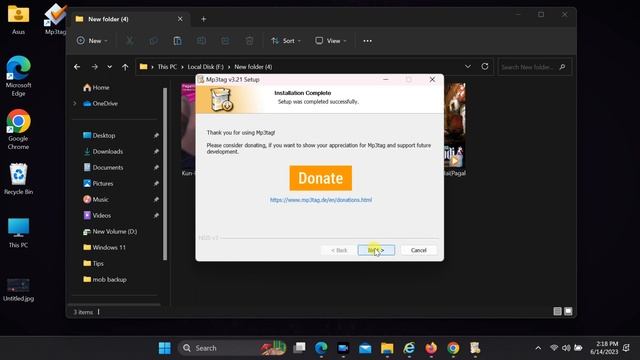640x360 pixels.
Task: Select This PC in the address breadcrumb
Action: tap(167, 67)
